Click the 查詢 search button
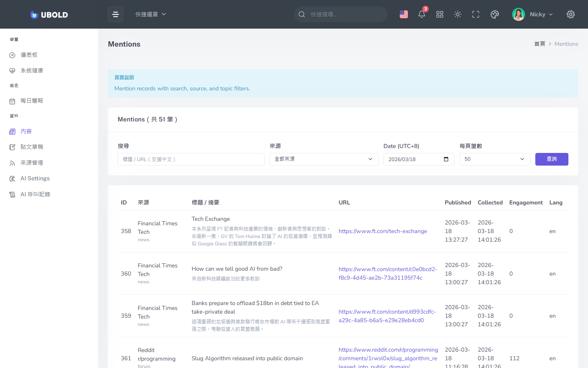The image size is (588, 368). [551, 159]
